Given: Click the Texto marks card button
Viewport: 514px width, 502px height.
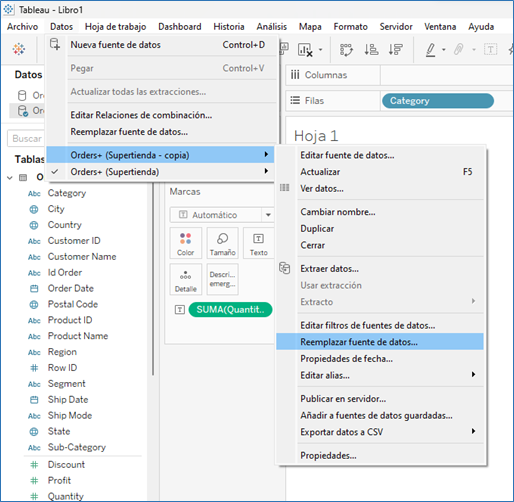Looking at the screenshot, I should coord(258,243).
